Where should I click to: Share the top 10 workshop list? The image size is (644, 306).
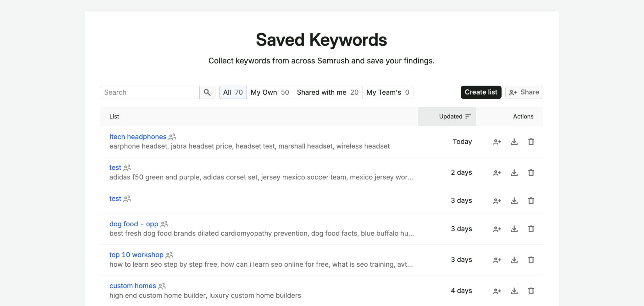tap(497, 260)
